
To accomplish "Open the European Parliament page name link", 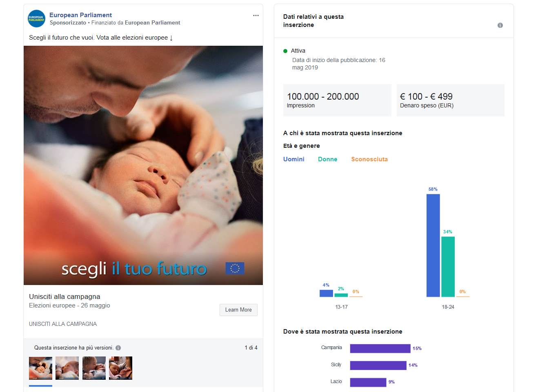I will point(80,15).
